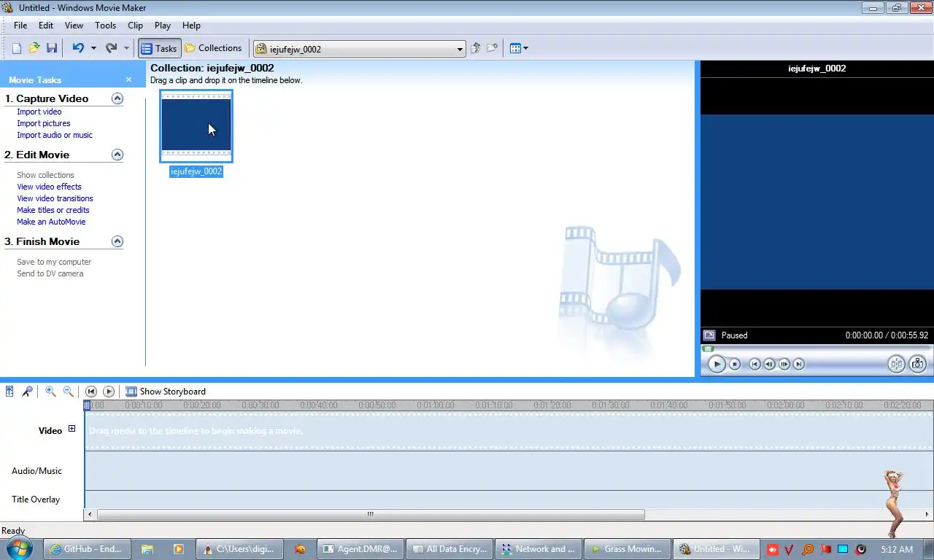
Task: Switch to Show Storyboard view
Action: tap(166, 392)
